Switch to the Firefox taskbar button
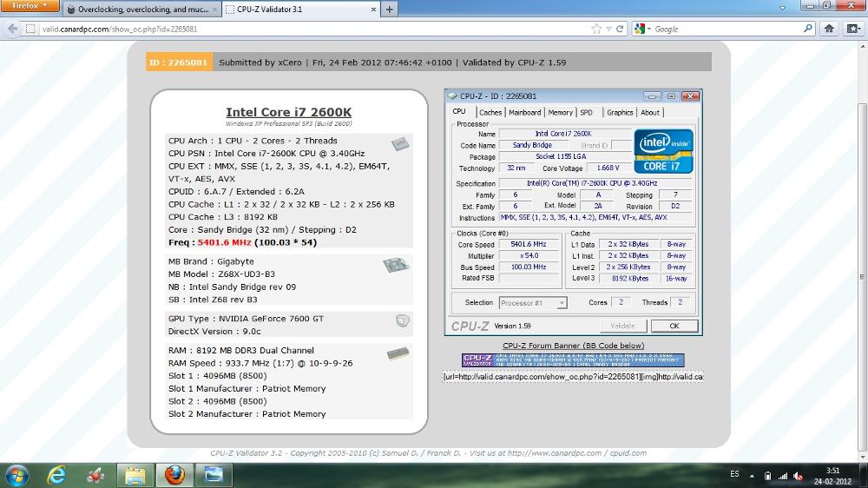The height and width of the screenshot is (488, 868). [174, 475]
